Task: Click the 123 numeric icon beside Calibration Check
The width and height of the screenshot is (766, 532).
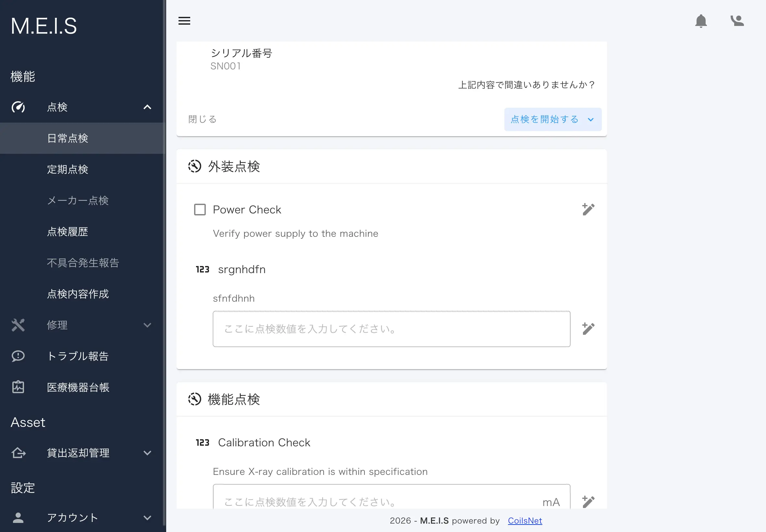Action: click(203, 443)
